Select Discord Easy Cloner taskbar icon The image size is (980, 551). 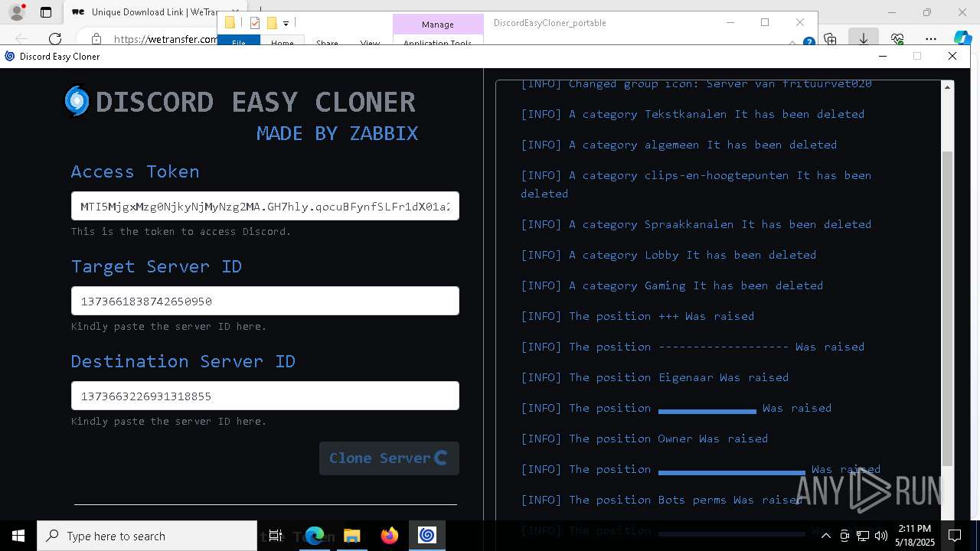(427, 536)
